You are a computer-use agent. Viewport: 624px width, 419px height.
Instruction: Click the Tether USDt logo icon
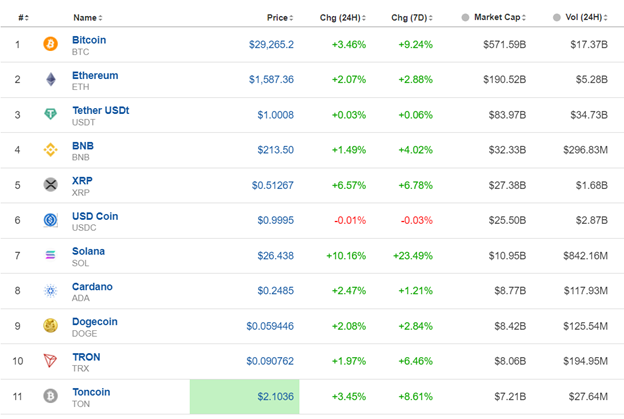tap(51, 114)
